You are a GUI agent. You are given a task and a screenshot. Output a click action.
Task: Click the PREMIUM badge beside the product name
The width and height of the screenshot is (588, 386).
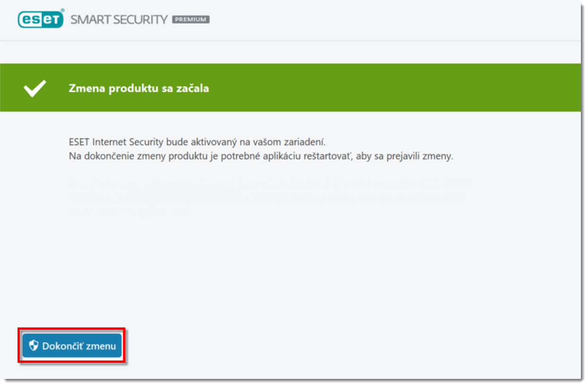tap(191, 19)
